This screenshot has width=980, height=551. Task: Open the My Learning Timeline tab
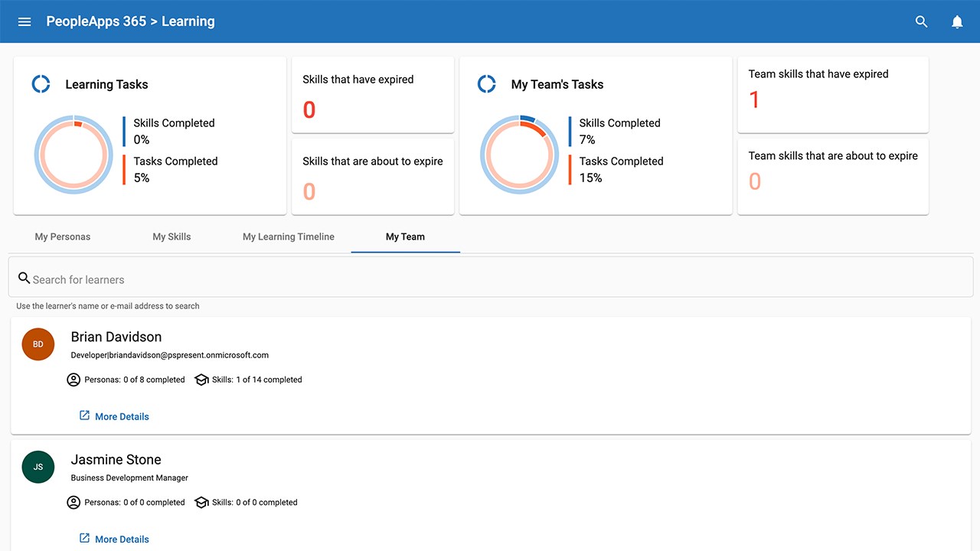[289, 236]
